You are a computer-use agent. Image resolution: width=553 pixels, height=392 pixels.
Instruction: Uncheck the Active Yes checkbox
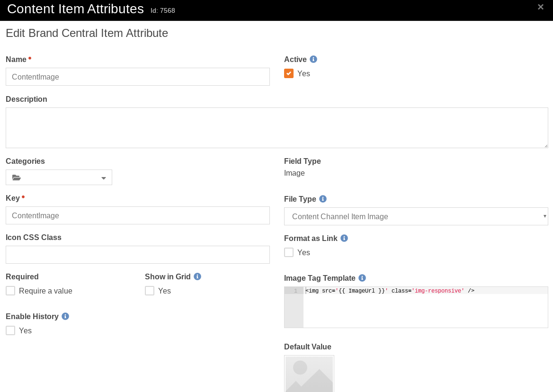pos(289,73)
